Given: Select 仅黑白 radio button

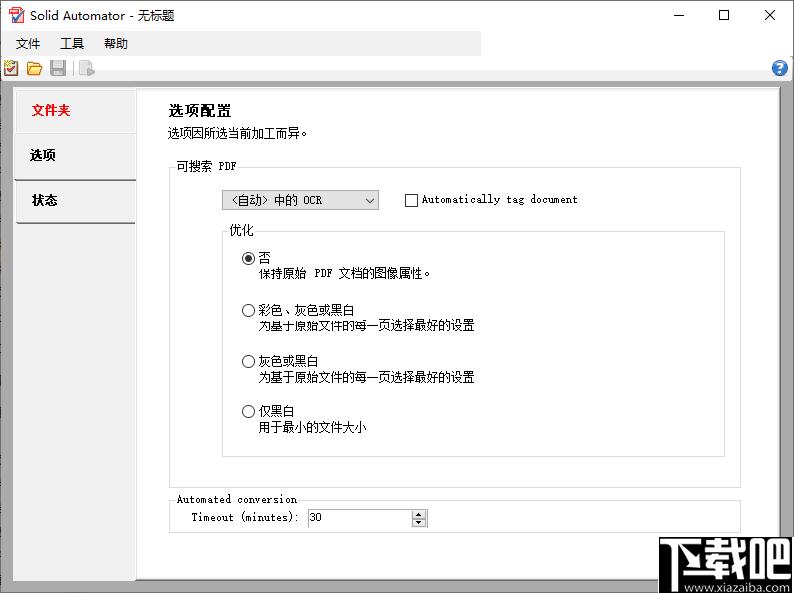Looking at the screenshot, I should pyautogui.click(x=248, y=412).
